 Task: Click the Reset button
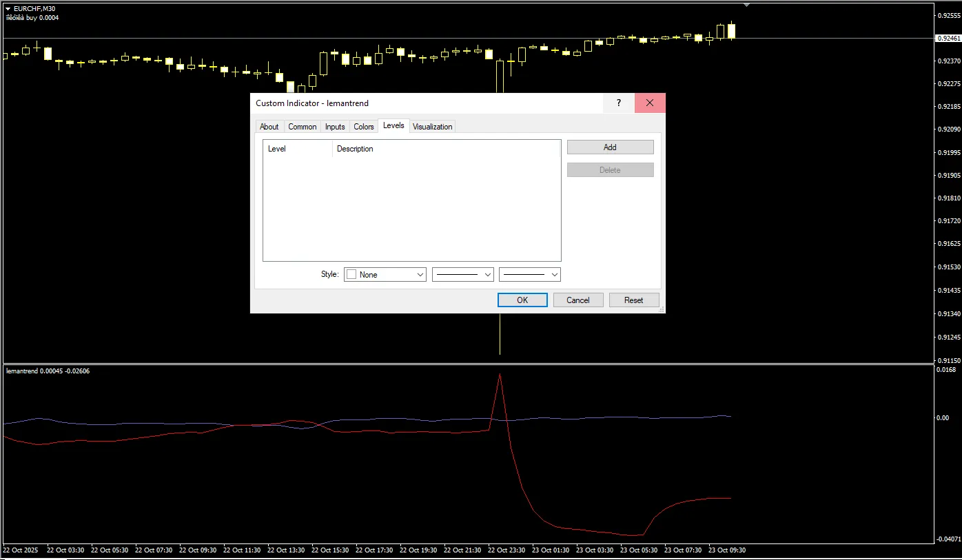(634, 300)
